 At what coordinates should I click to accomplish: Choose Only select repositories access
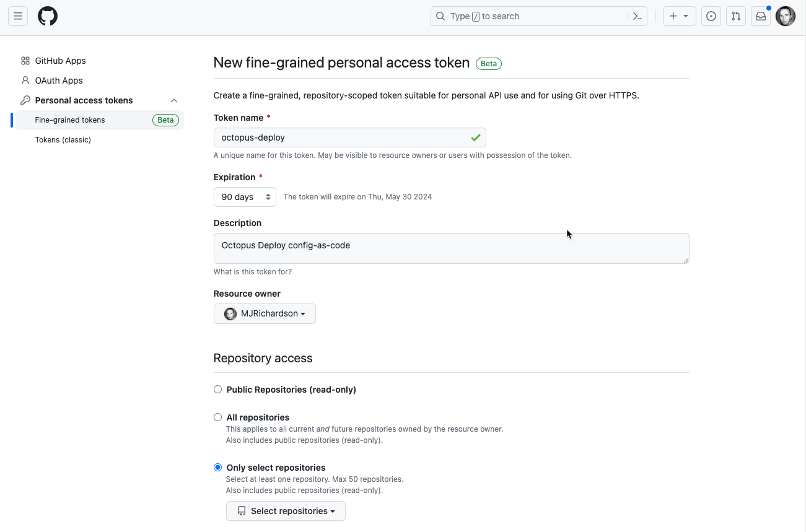coord(217,467)
